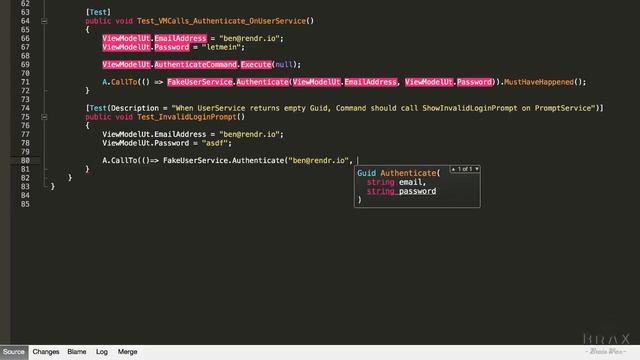Click highlighted EmailAddress on line 66
This screenshot has height=360, width=640.
180,38
